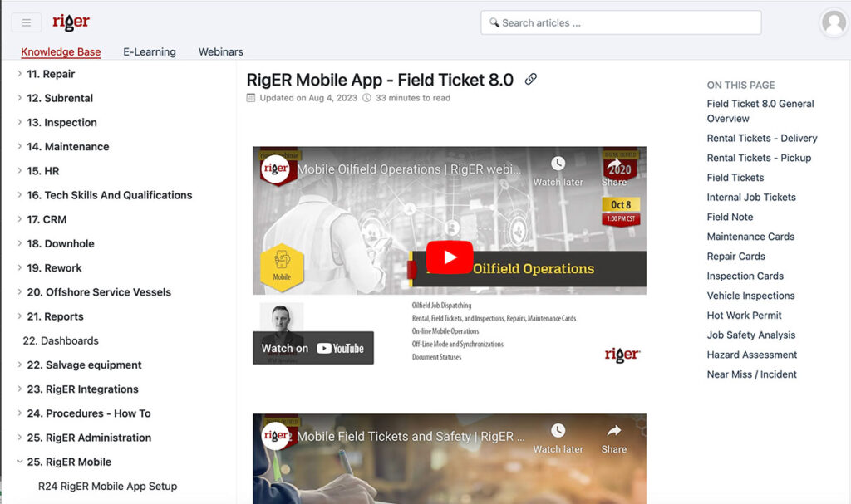The height and width of the screenshot is (504, 851).
Task: Click Share icon on second video
Action: [614, 438]
